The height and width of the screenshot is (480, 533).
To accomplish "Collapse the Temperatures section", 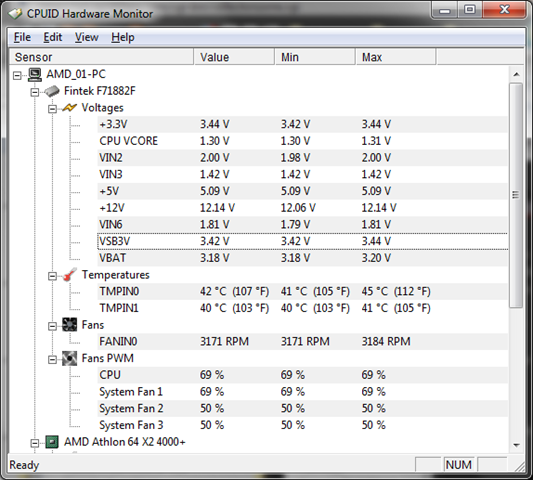I will pos(52,276).
